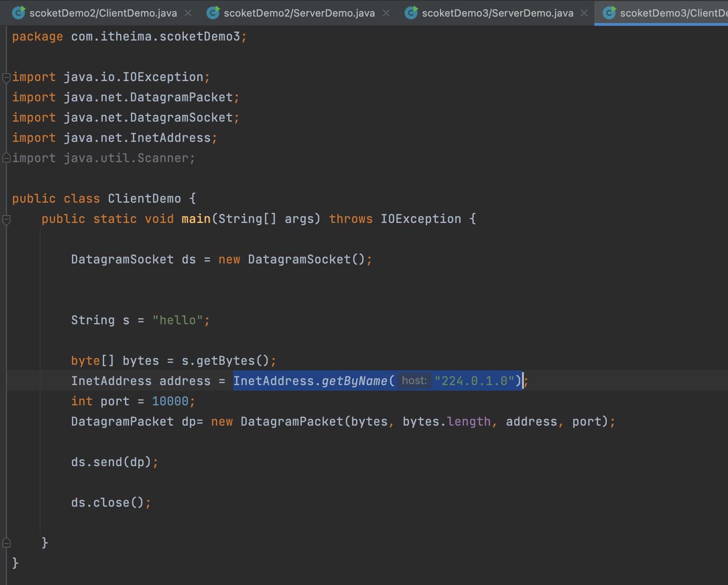Click the new DatagramSocket() constructor call
Image resolution: width=728 pixels, height=585 pixels.
[292, 259]
